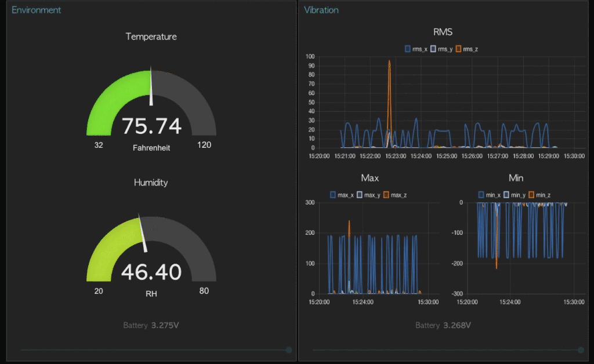594x364 pixels.
Task: Hide the max_y series in Max chart
Action: tap(368, 195)
